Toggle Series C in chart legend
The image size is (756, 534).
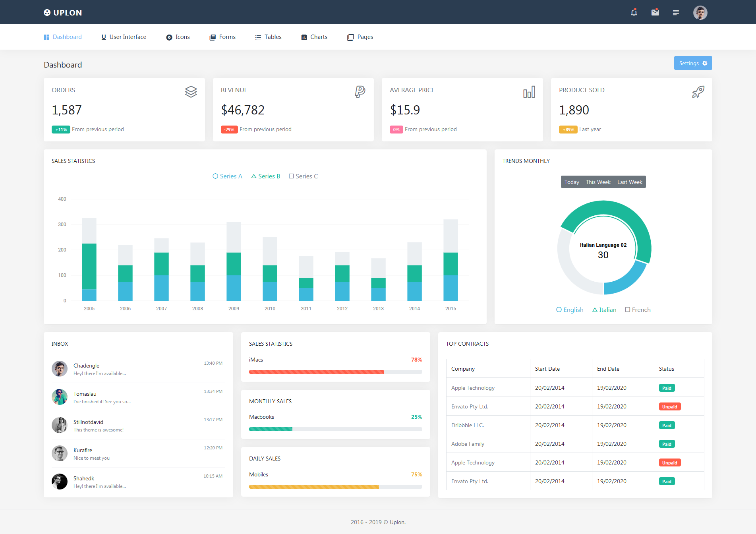coord(303,176)
